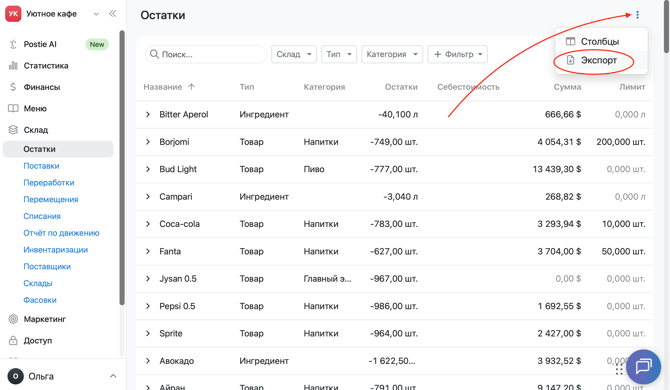
Task: Click the Маркетинг target icon
Action: pos(13,319)
